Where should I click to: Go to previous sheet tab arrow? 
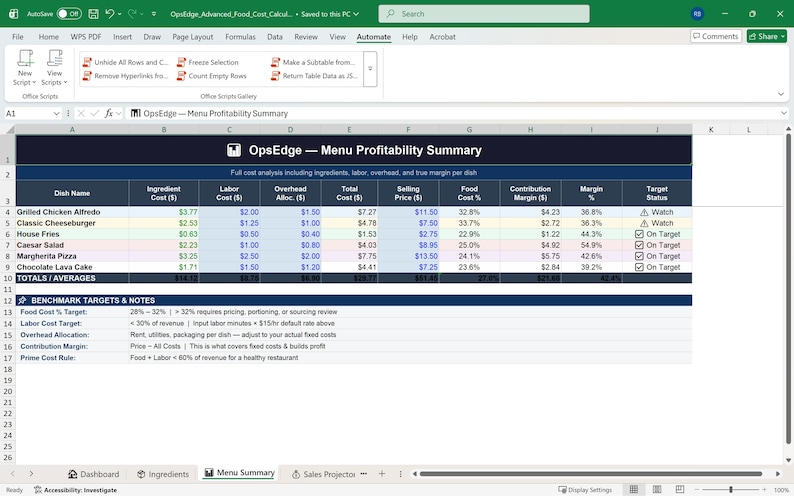point(13,474)
